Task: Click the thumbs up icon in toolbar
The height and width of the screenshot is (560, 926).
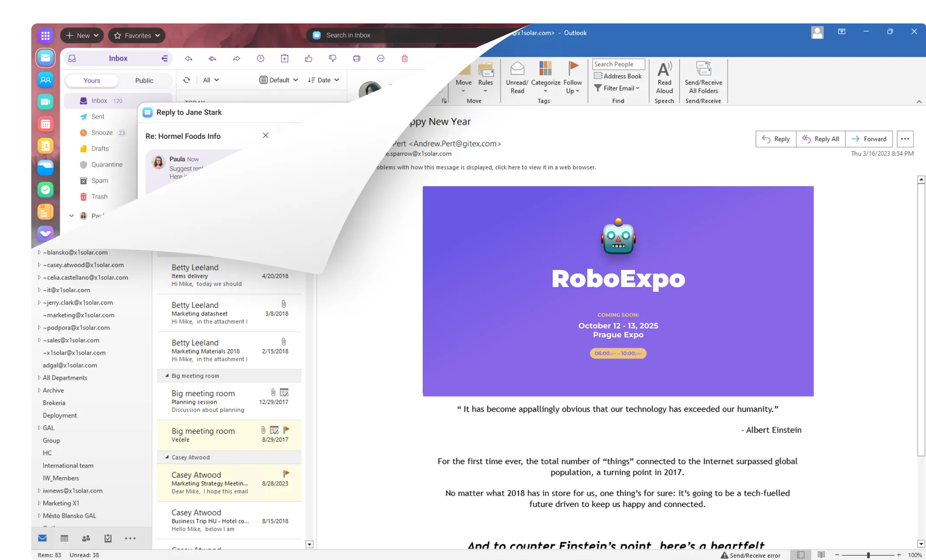Action: point(308,59)
